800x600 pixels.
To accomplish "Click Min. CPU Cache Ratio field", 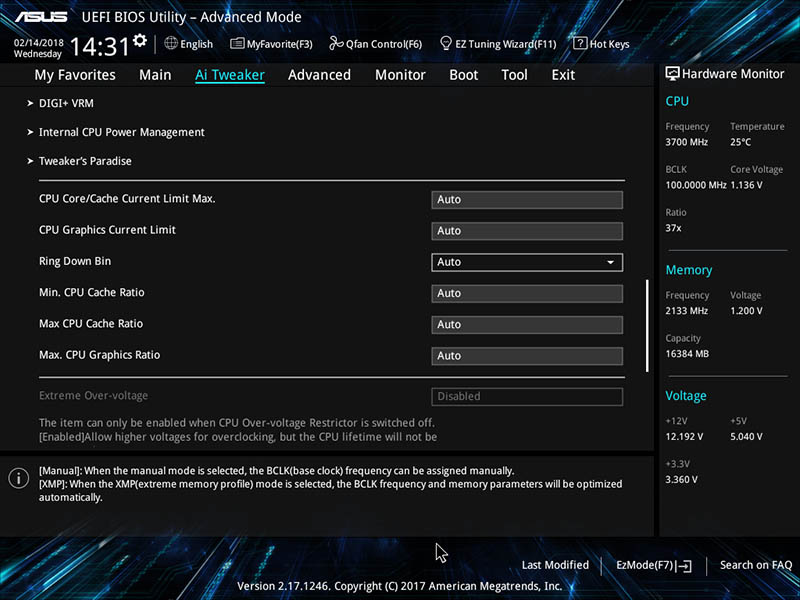I will (527, 293).
